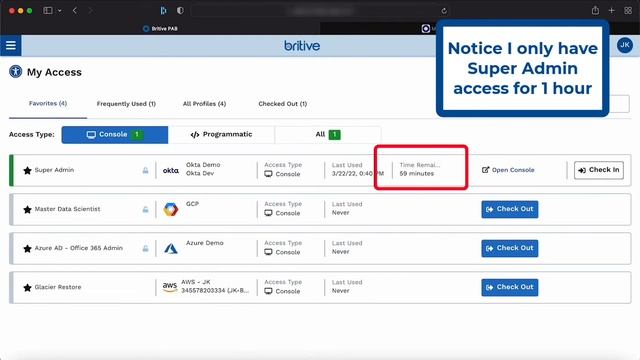Click the browser address bar

(321, 11)
